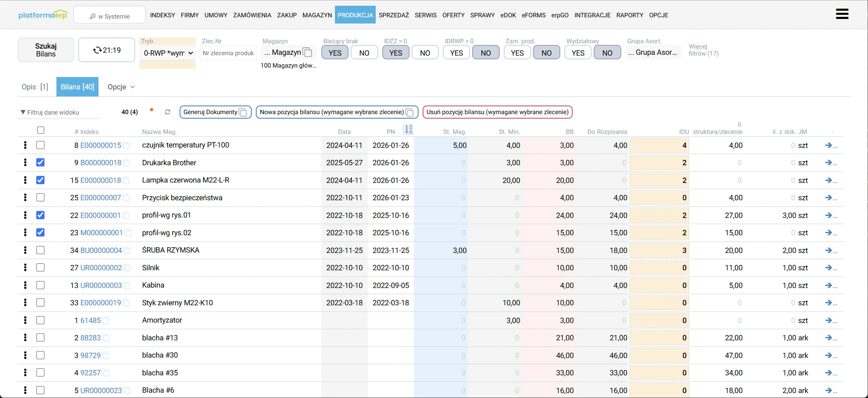Open row menu dots for Drukarka Brother
Screen dimensions: 868x398
tap(26, 162)
